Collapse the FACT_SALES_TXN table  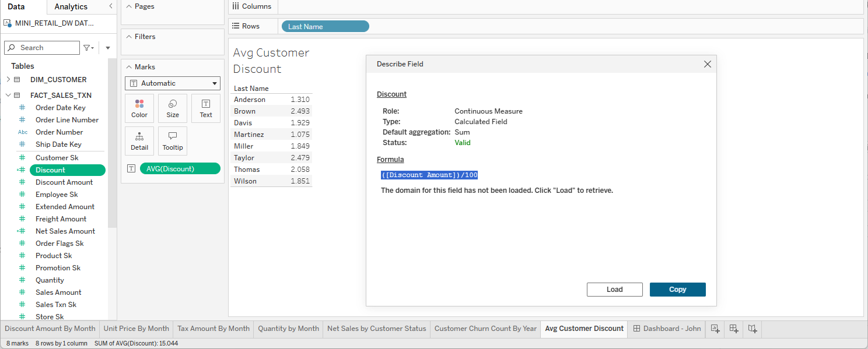pos(8,96)
